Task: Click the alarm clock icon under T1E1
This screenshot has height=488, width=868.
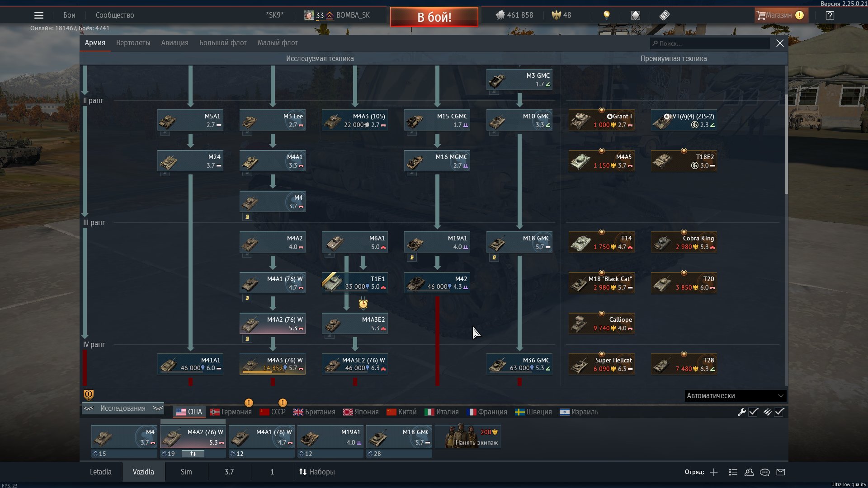Action: point(363,304)
